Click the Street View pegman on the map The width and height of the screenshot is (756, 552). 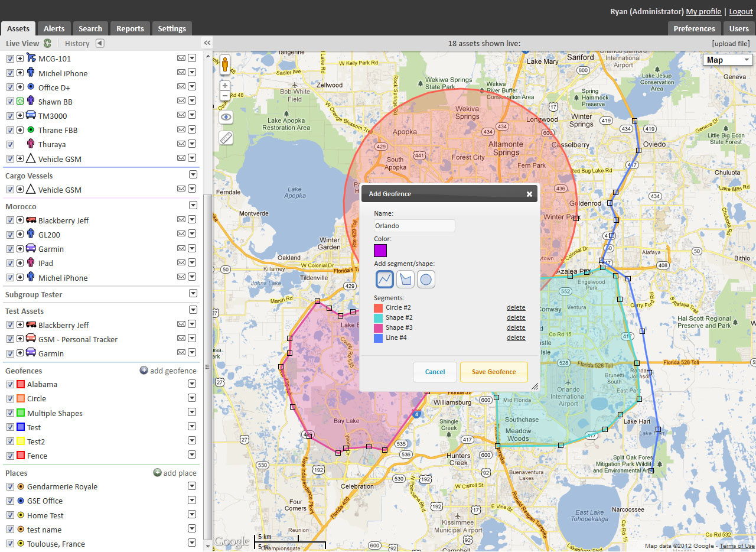225,63
